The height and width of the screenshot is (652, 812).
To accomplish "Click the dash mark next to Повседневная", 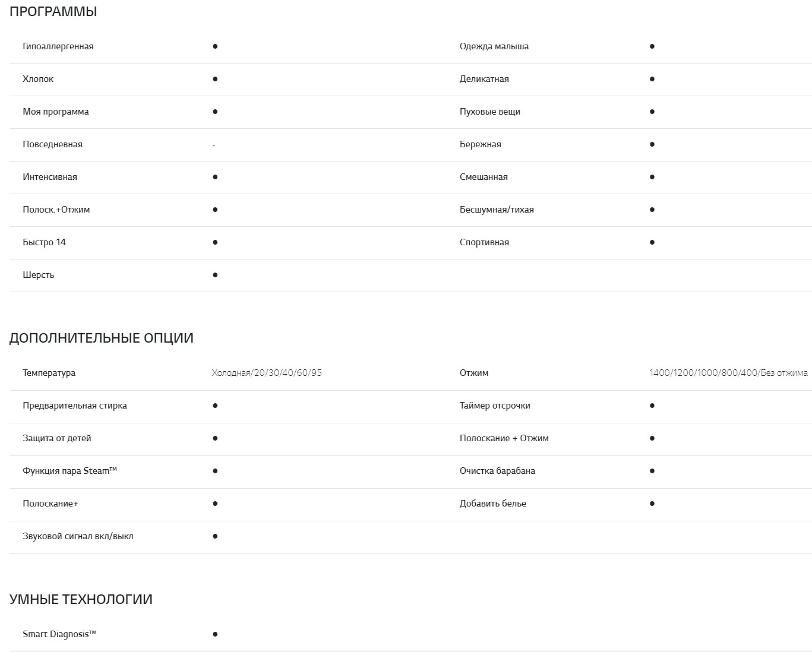I will 214,145.
